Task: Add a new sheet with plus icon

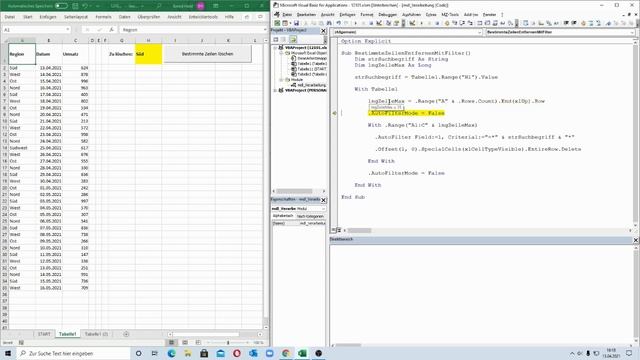Action: pyautogui.click(x=126, y=334)
